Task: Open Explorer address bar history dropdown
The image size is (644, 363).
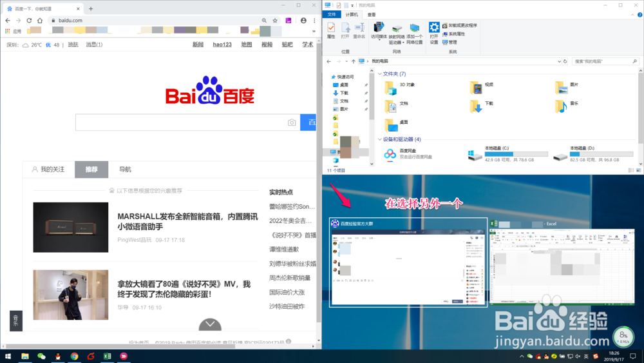Action: (559, 61)
